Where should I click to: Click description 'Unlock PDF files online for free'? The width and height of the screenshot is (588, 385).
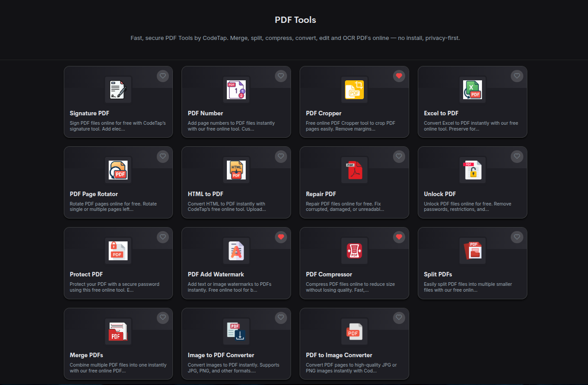pyautogui.click(x=468, y=206)
